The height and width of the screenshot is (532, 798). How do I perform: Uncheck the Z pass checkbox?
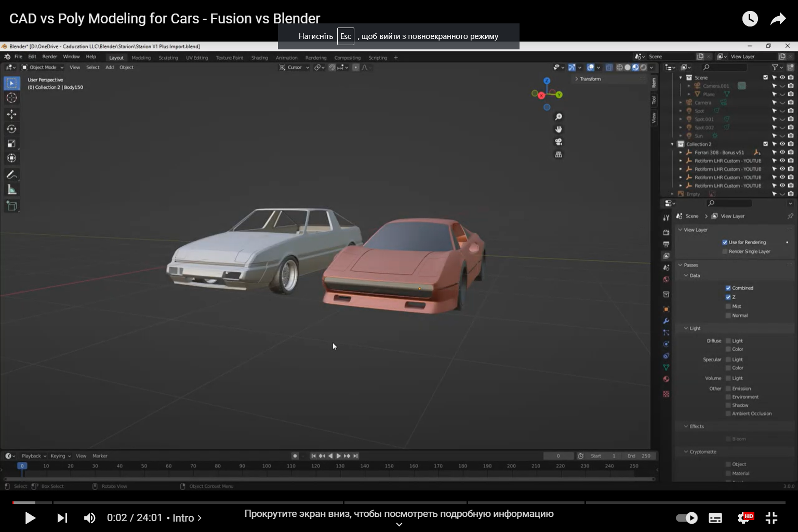tap(728, 297)
